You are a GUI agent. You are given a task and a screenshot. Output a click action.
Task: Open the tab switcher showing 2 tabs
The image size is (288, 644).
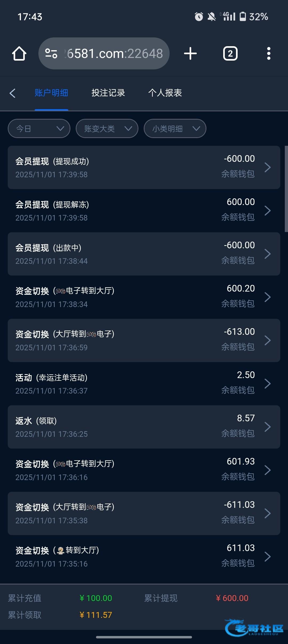pyautogui.click(x=230, y=54)
